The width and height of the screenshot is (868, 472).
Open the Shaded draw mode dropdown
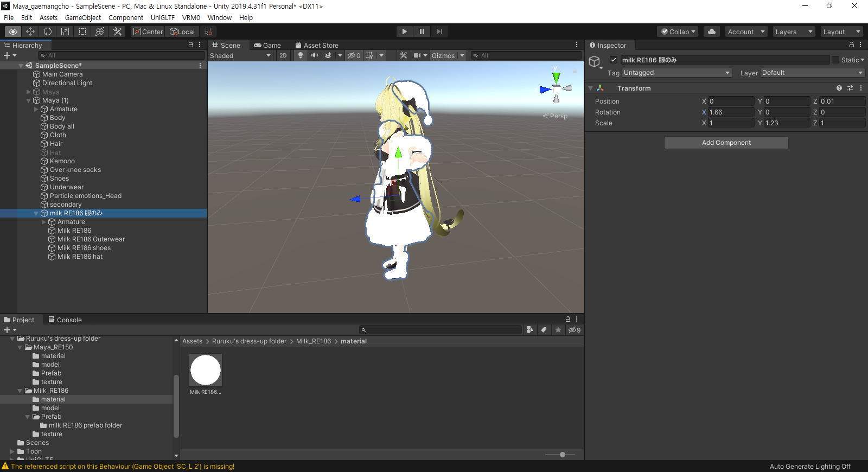240,55
